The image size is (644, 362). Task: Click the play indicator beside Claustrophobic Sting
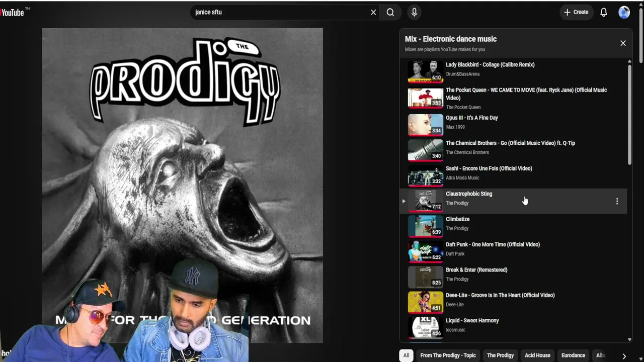tap(404, 201)
